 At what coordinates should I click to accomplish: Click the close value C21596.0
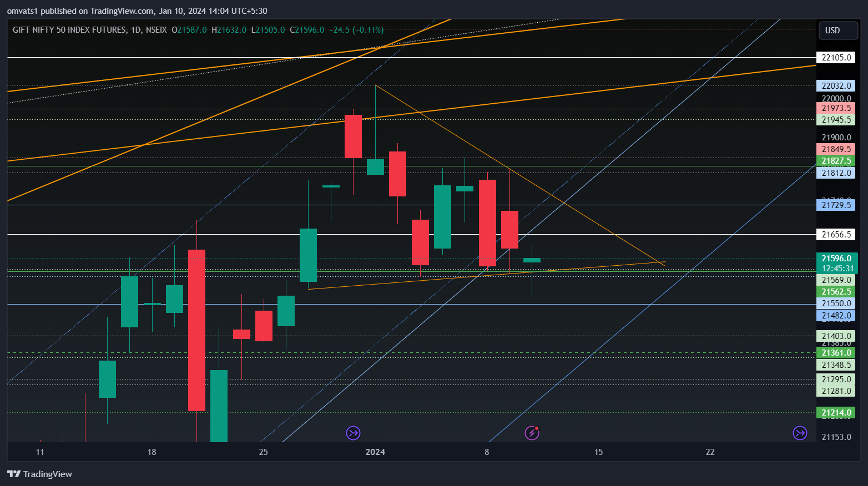(307, 30)
